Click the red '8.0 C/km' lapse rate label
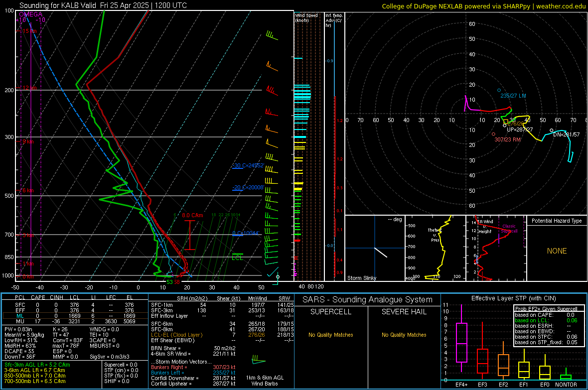The width and height of the screenshot is (588, 390). 192,215
